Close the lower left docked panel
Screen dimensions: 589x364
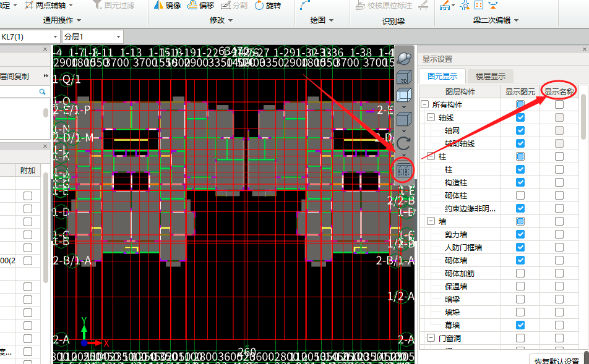coord(45,146)
